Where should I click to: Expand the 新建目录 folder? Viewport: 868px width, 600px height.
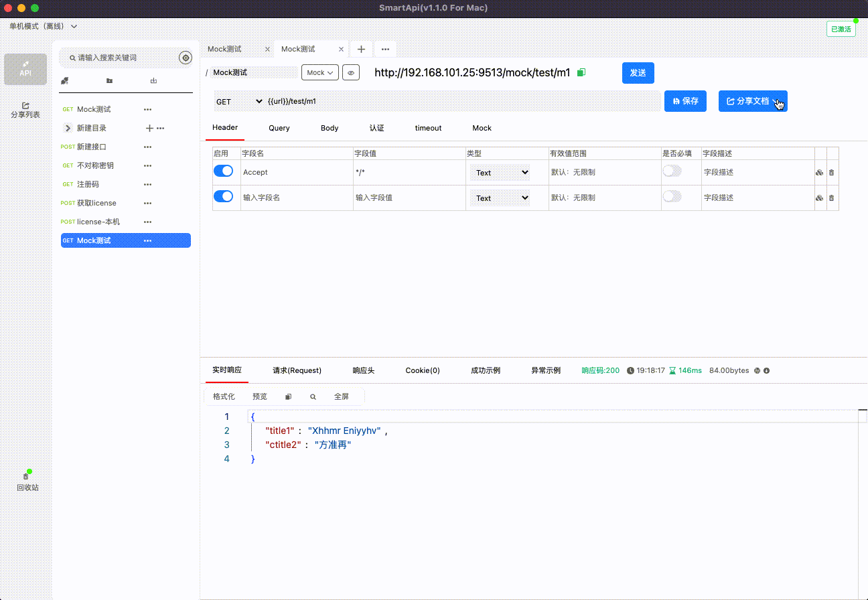click(68, 128)
